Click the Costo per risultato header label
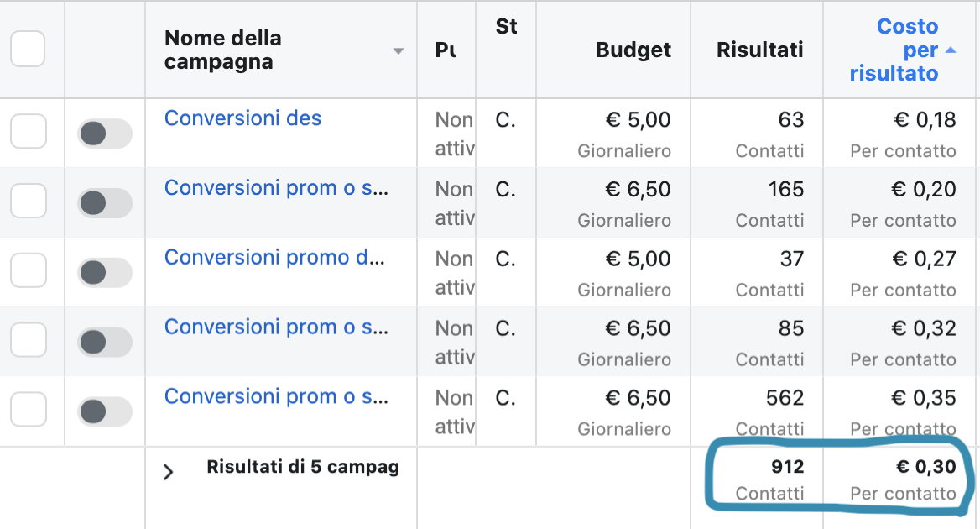Screen dimensions: 980x529 pyautogui.click(x=896, y=50)
